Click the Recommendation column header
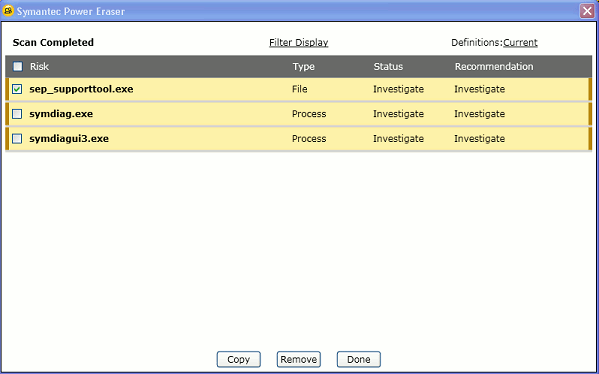Image resolution: width=599 pixels, height=374 pixels. [x=494, y=66]
